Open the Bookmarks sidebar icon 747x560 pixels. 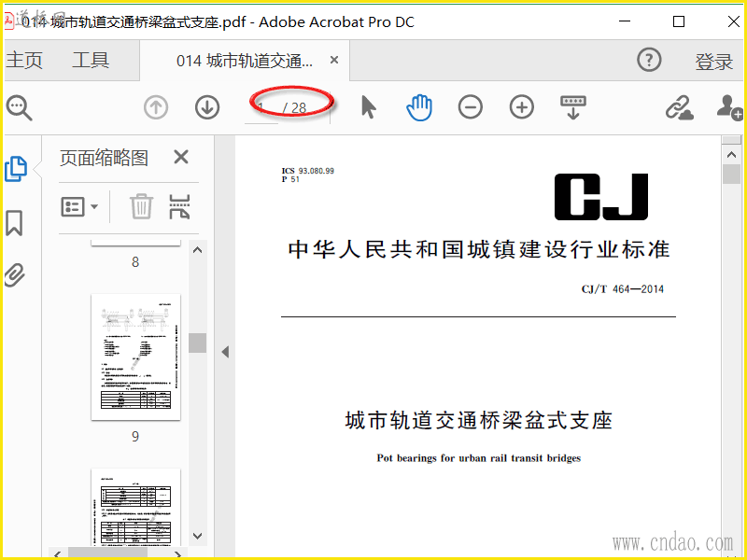[14, 223]
